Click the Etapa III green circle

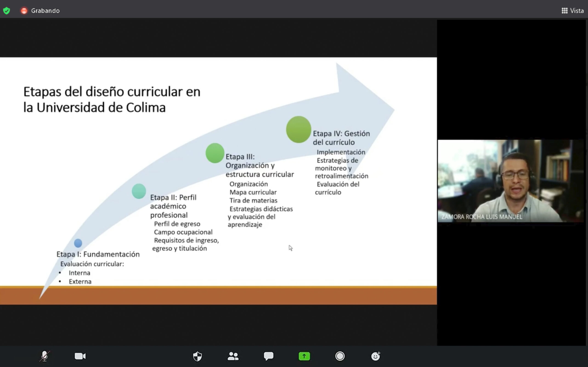click(x=215, y=153)
